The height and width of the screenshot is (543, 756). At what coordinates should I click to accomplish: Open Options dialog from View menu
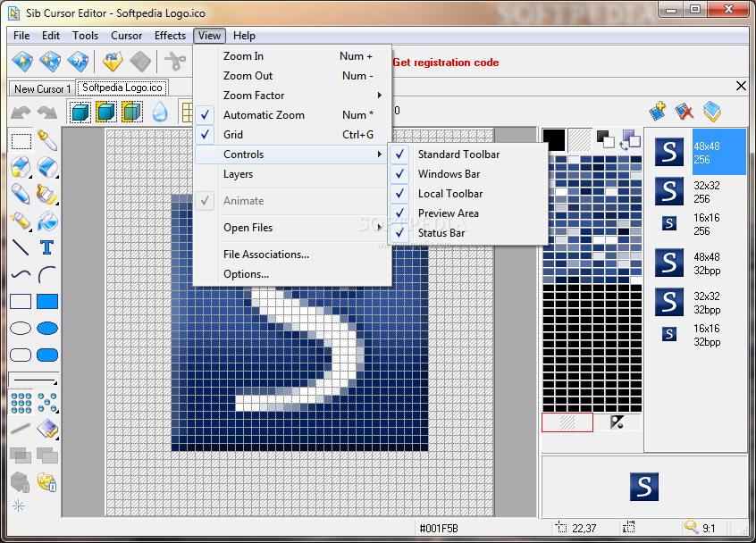tap(292, 274)
